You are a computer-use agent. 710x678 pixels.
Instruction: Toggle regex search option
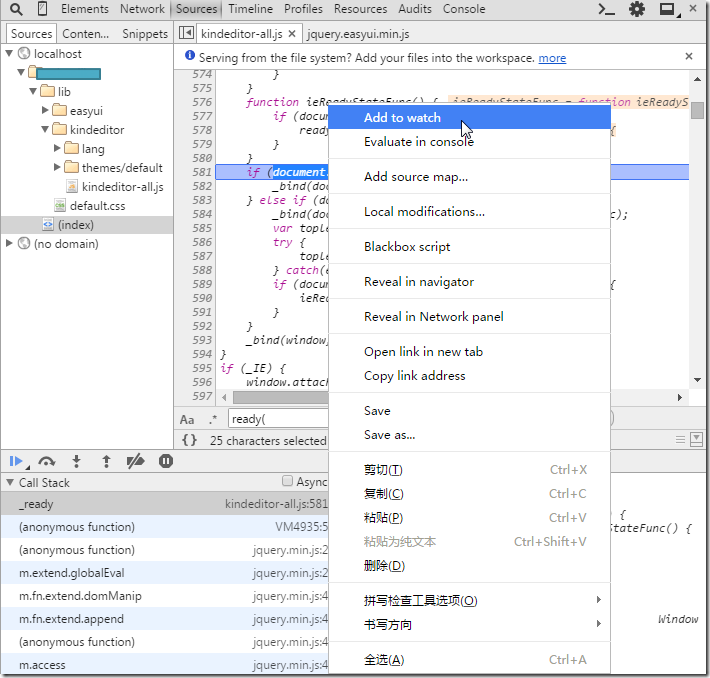[x=213, y=419]
